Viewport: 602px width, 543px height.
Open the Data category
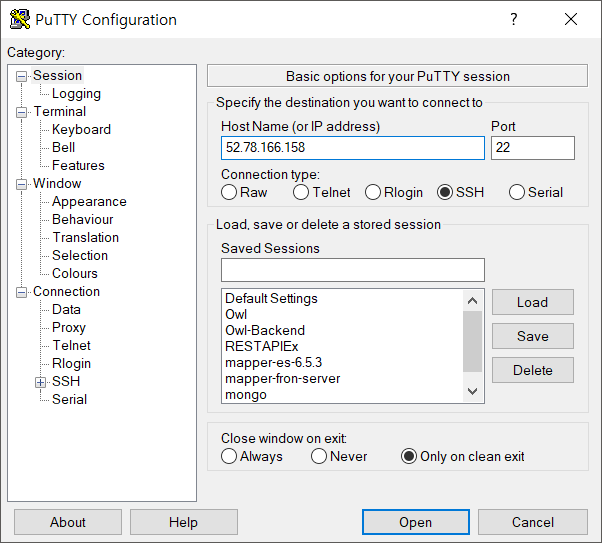(66, 310)
